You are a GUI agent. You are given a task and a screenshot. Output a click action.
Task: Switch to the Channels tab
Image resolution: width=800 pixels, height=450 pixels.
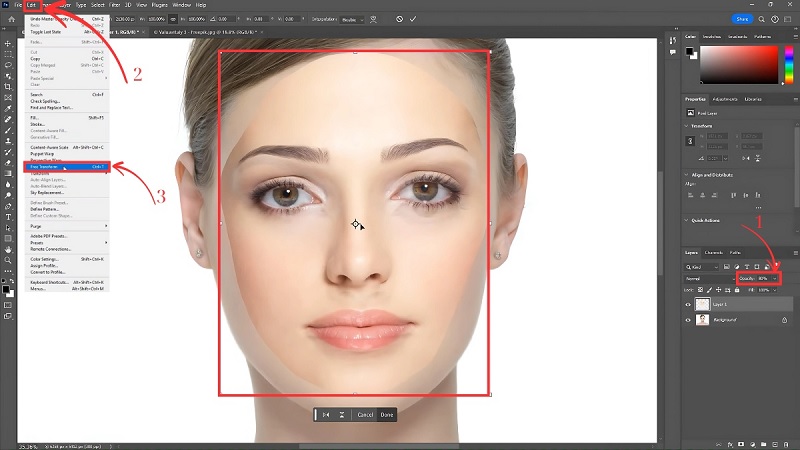click(714, 253)
